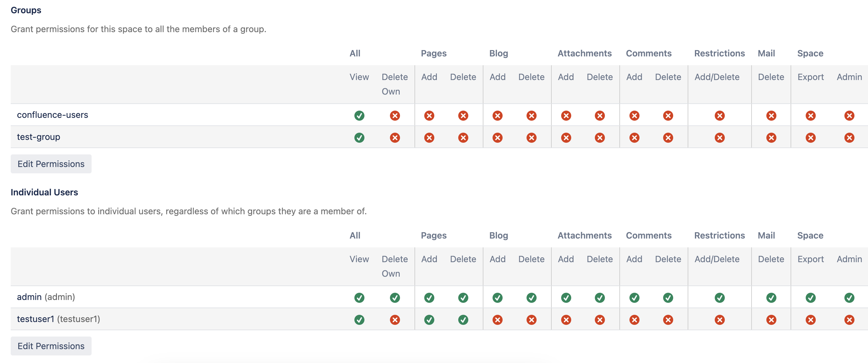The image size is (868, 363).
Task: Click the Individual Users section heading
Action: click(x=44, y=192)
